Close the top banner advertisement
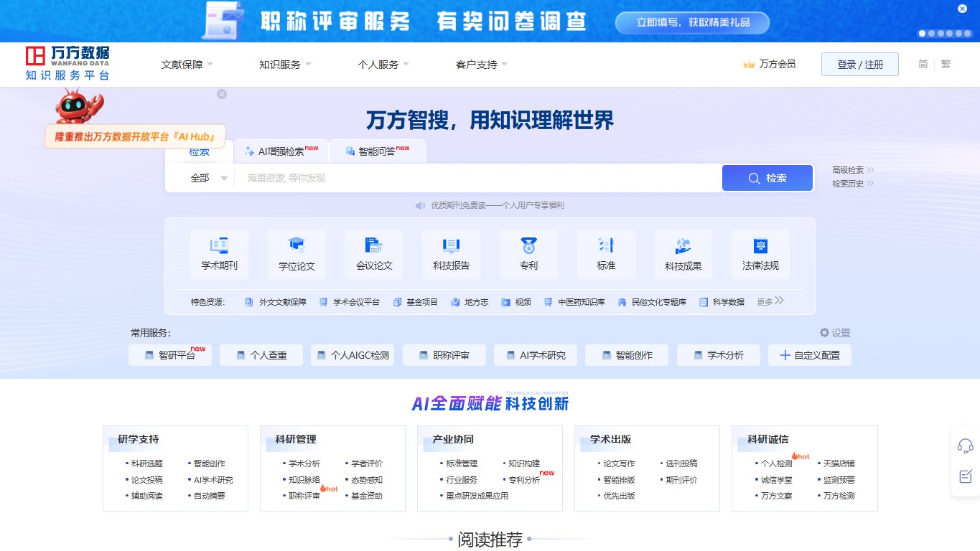Viewport: 980px width, 551px height. [x=963, y=9]
